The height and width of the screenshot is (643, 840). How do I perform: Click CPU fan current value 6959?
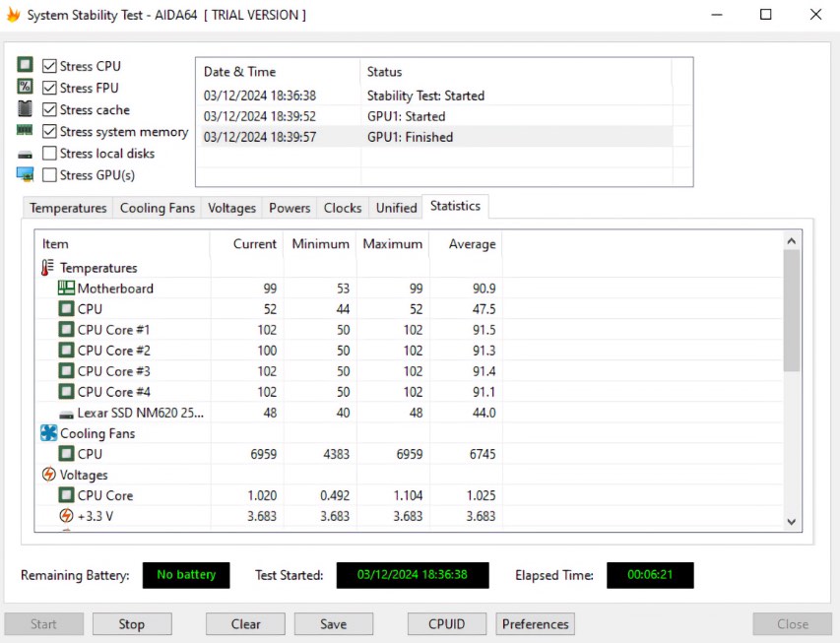point(264,454)
